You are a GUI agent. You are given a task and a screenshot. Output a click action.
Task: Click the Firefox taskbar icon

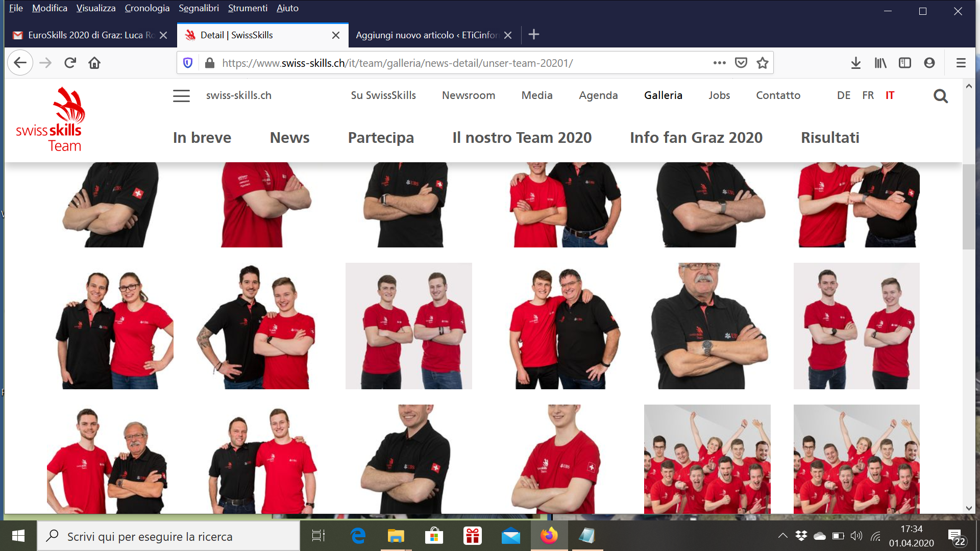tap(549, 536)
